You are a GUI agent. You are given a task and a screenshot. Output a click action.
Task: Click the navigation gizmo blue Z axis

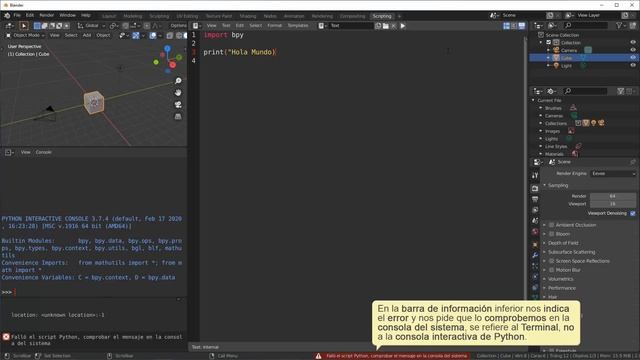(167, 49)
